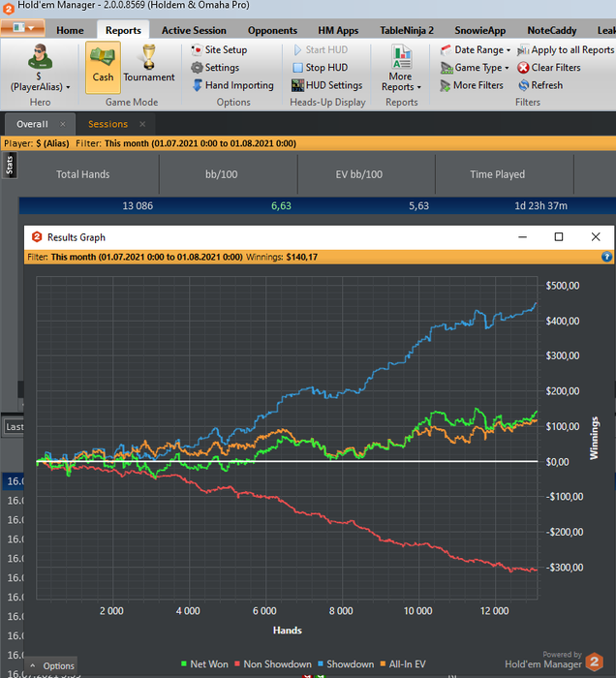616x678 pixels.
Task: Sort by EV bb/100 column header
Action: (x=358, y=174)
